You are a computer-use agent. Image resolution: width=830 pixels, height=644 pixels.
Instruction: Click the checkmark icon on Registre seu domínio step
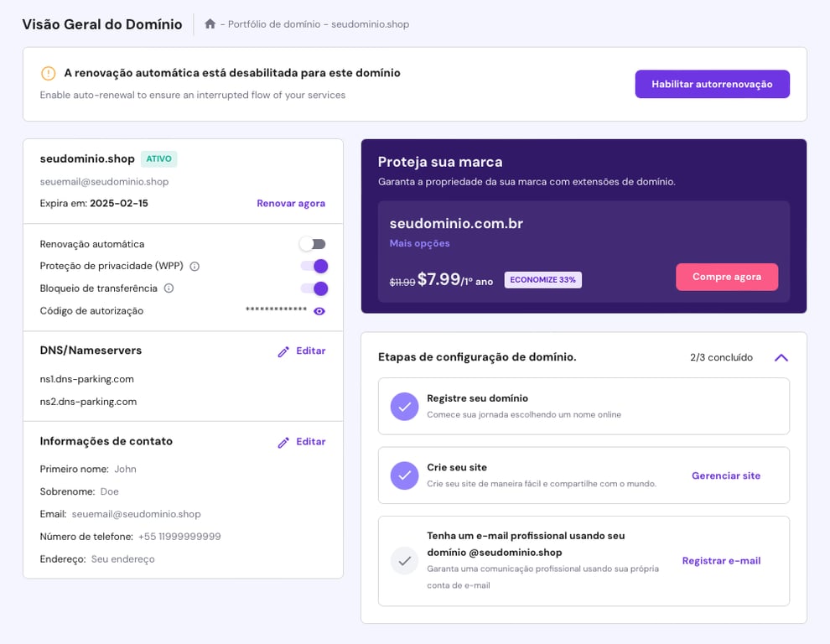[404, 406]
